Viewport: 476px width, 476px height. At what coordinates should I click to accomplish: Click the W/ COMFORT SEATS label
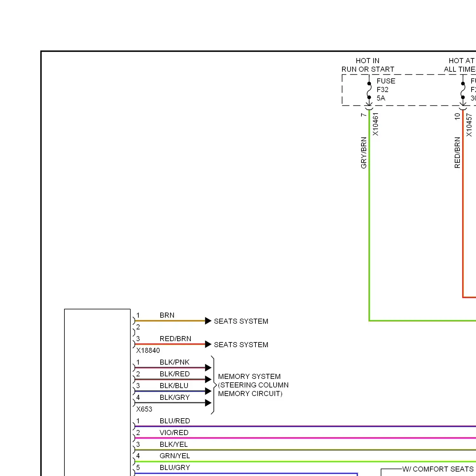(438, 469)
